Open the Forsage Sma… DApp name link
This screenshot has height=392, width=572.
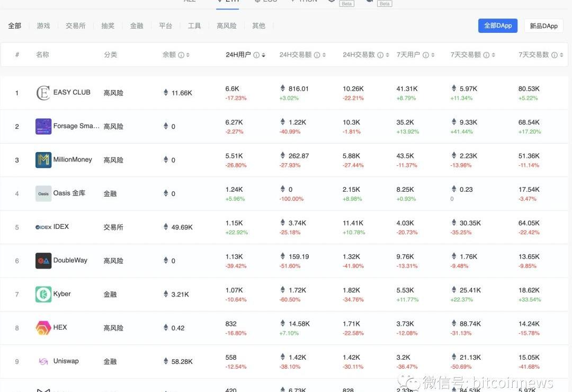coord(76,126)
